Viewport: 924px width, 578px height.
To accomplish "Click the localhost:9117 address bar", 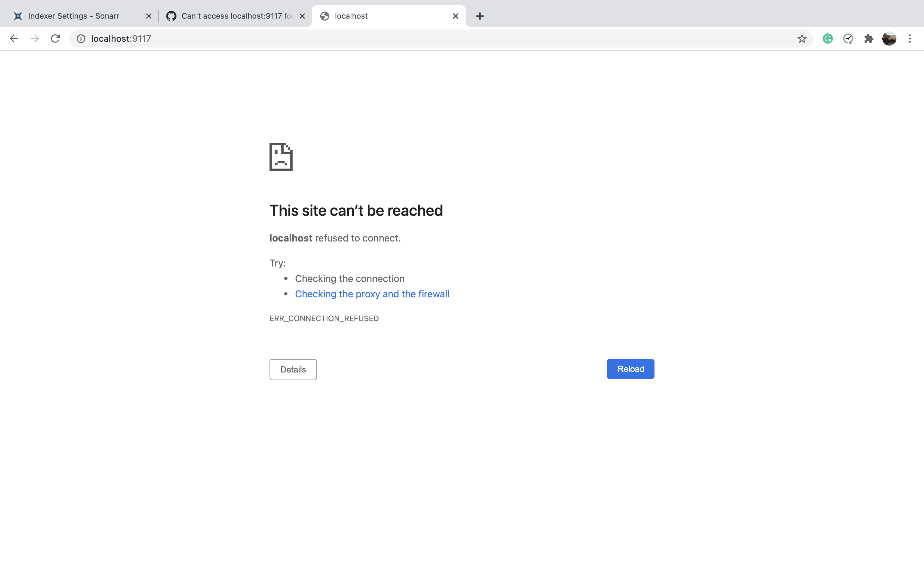I will [441, 39].
